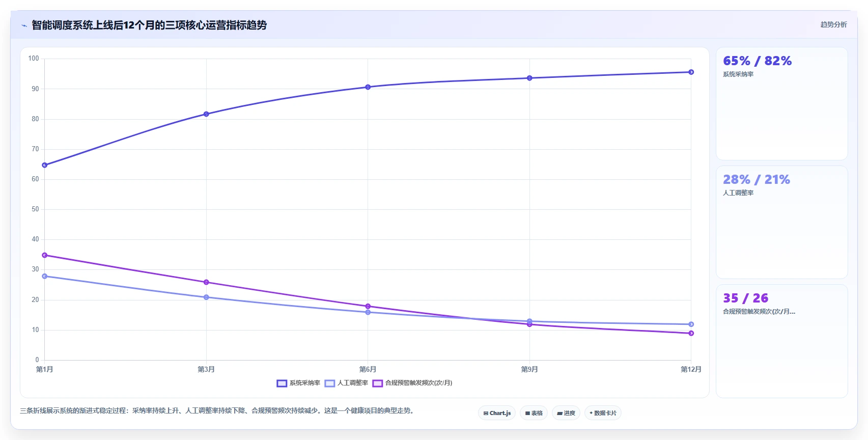Click 系统采纳率 data point at 第6月
This screenshot has height=440, width=868.
368,87
